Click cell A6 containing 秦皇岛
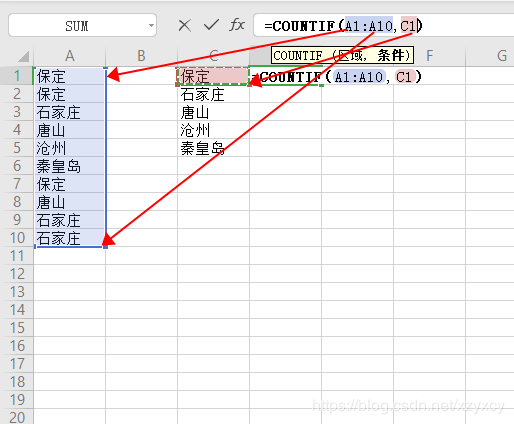The image size is (514, 424). [x=70, y=166]
